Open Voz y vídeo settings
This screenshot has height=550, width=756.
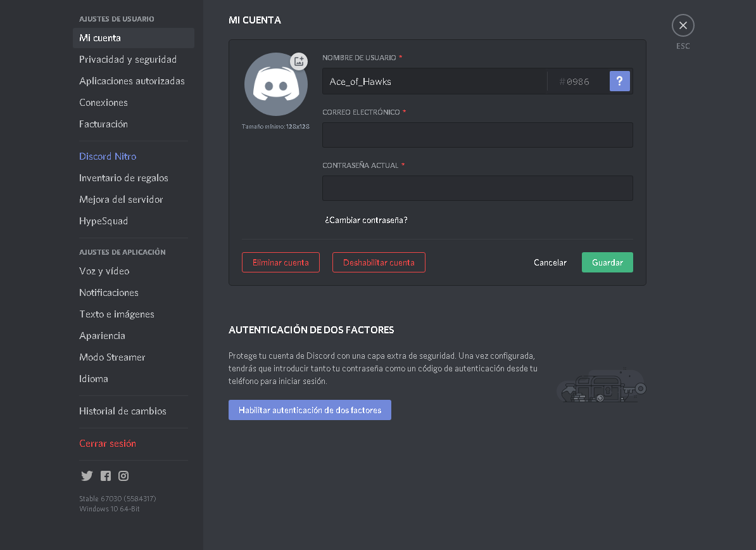pos(134,271)
